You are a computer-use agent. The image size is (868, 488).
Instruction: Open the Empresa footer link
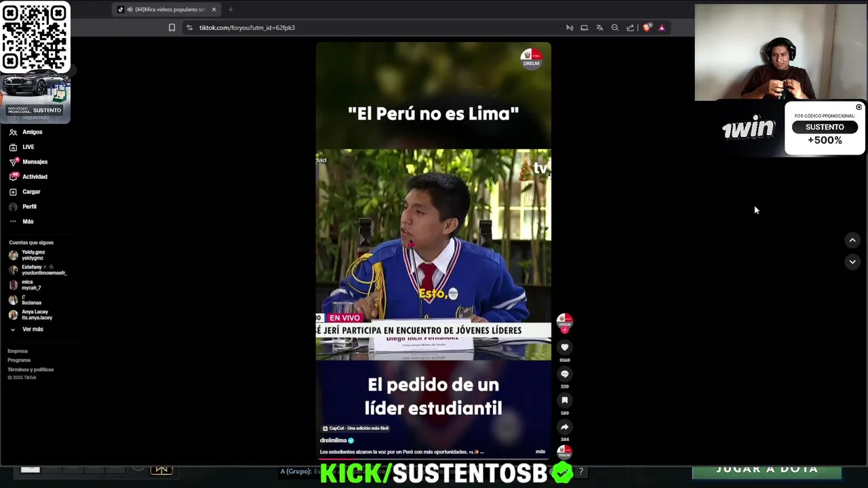(x=18, y=351)
